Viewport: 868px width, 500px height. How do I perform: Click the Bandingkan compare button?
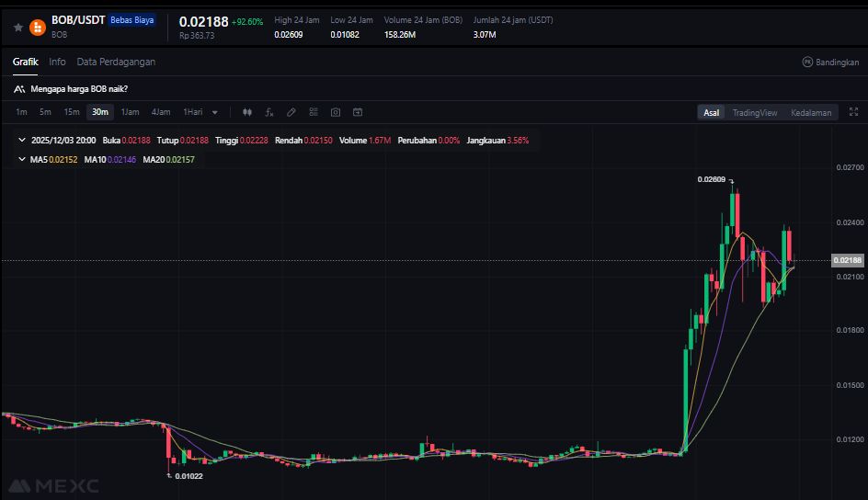[830, 62]
